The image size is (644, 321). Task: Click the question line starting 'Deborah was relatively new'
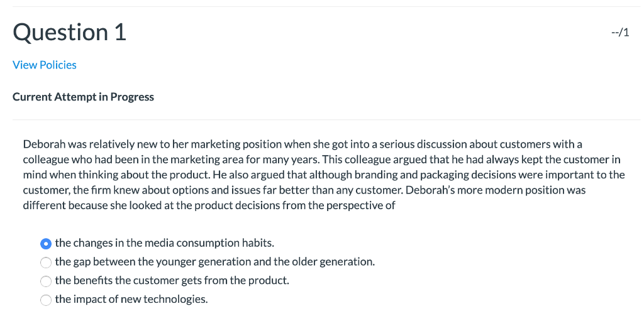click(x=303, y=144)
